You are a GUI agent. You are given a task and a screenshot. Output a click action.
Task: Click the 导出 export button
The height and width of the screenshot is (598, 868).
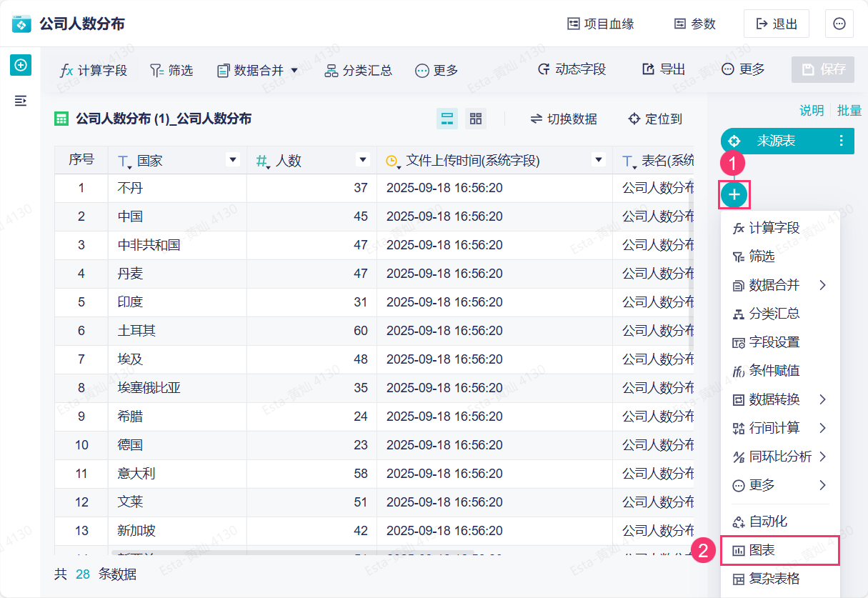[x=664, y=69]
